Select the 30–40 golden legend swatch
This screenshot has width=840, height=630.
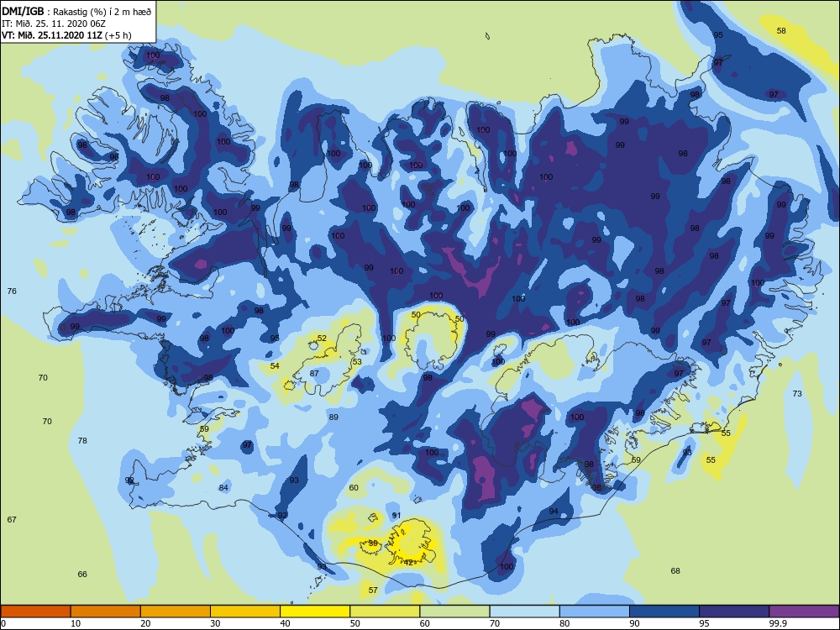pos(245,612)
